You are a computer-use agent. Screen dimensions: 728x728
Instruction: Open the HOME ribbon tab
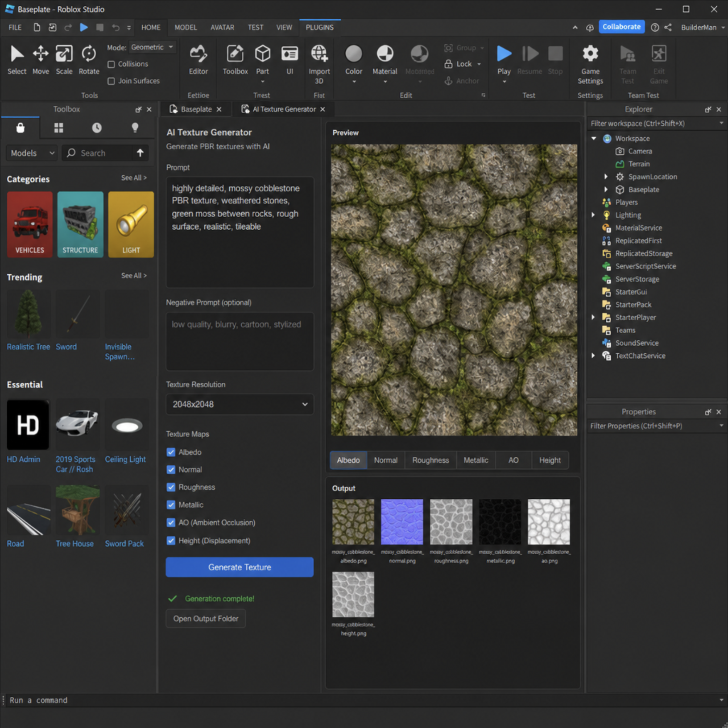(x=151, y=27)
